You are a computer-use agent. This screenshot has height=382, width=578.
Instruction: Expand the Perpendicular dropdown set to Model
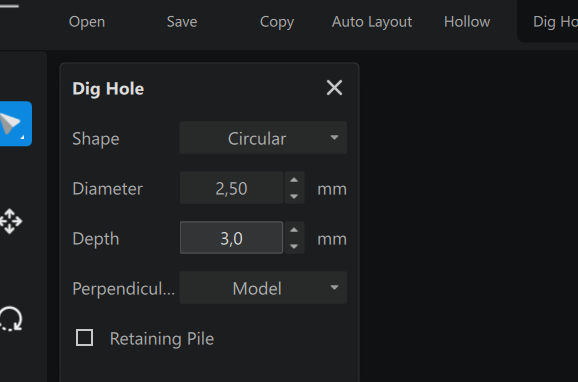(x=263, y=288)
